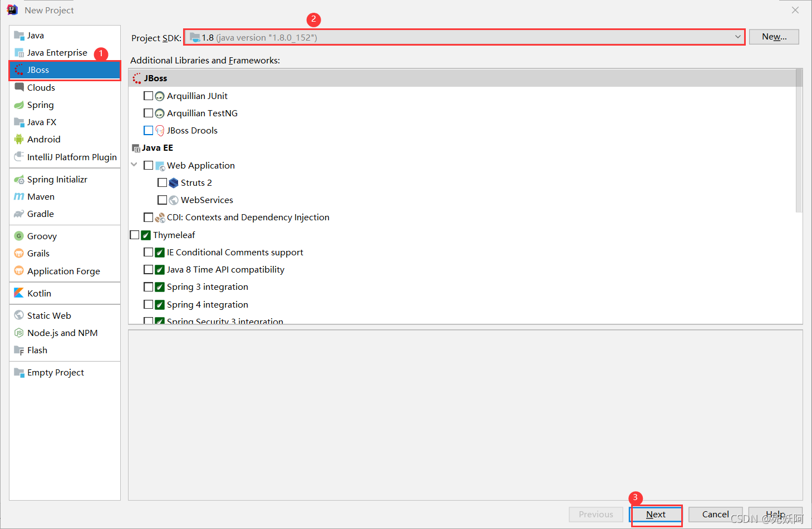Click the Gradle elephant icon
This screenshot has height=529, width=812.
[x=19, y=214]
